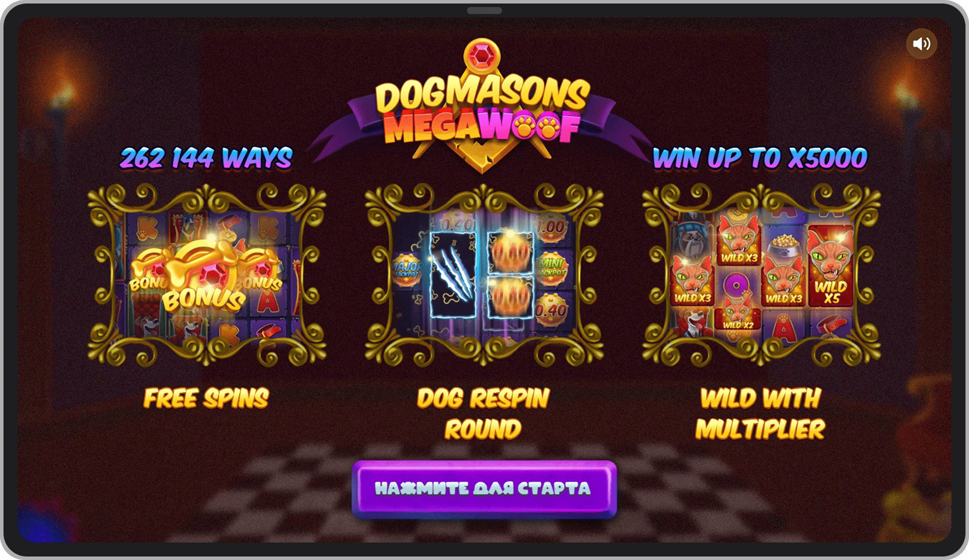Click the blue claw scratch card
969x560 pixels.
453,275
